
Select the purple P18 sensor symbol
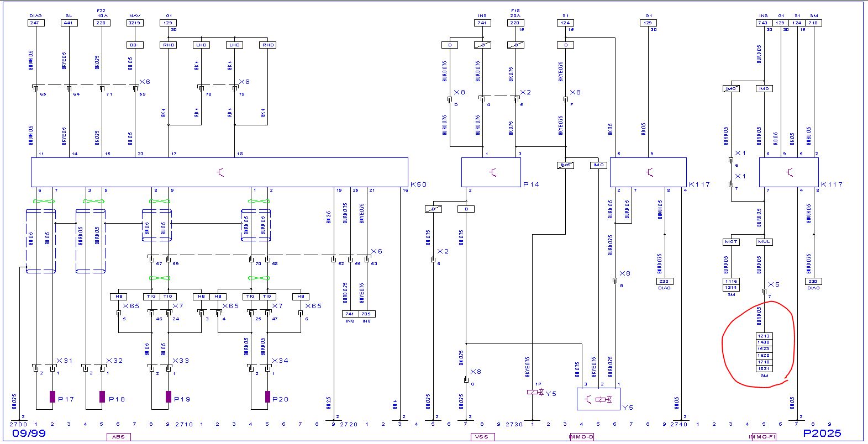[x=102, y=397]
